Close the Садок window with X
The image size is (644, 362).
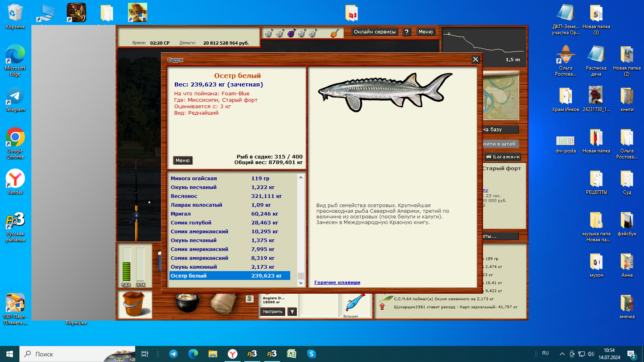point(475,60)
